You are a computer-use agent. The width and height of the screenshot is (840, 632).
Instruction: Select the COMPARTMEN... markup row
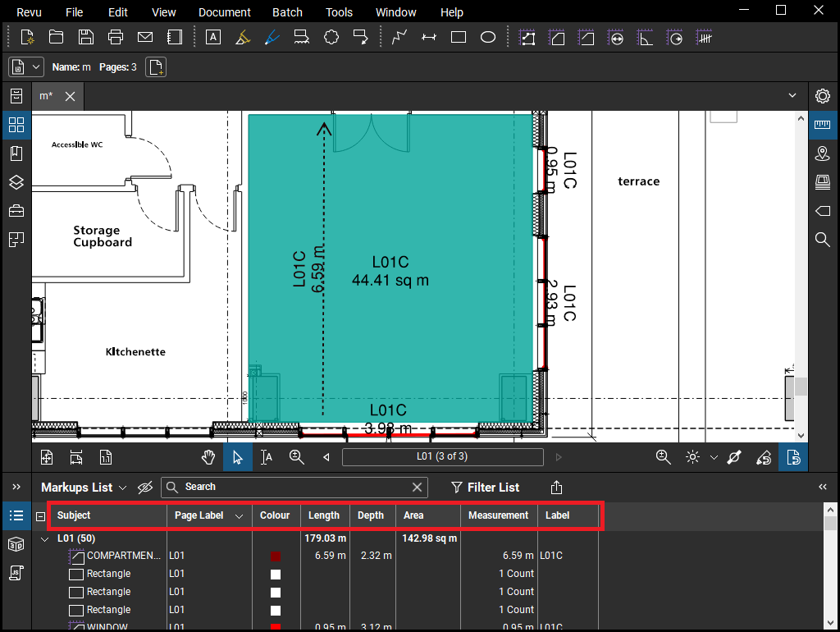pyautogui.click(x=316, y=556)
